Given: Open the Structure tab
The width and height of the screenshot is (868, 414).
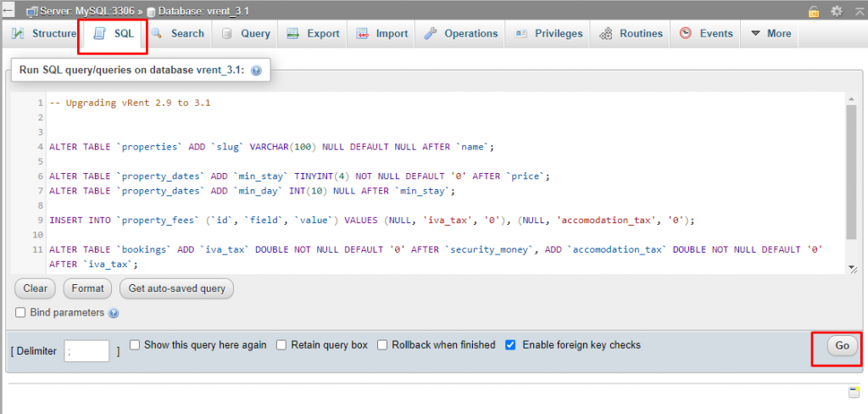Looking at the screenshot, I should pos(45,34).
